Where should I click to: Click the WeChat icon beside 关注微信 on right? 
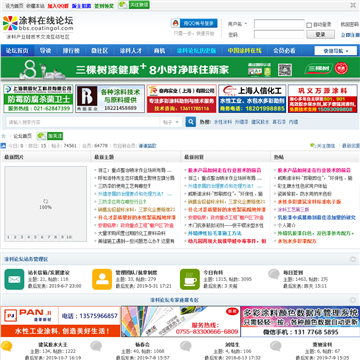tap(312, 146)
